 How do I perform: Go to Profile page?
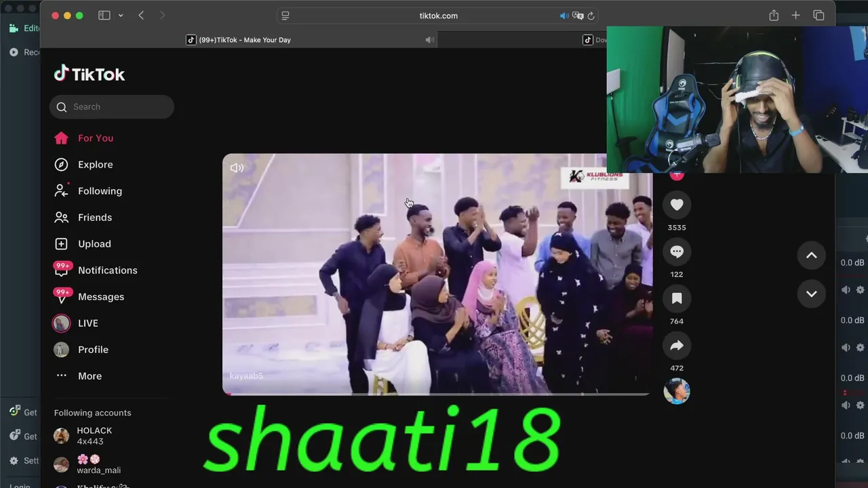(x=93, y=350)
